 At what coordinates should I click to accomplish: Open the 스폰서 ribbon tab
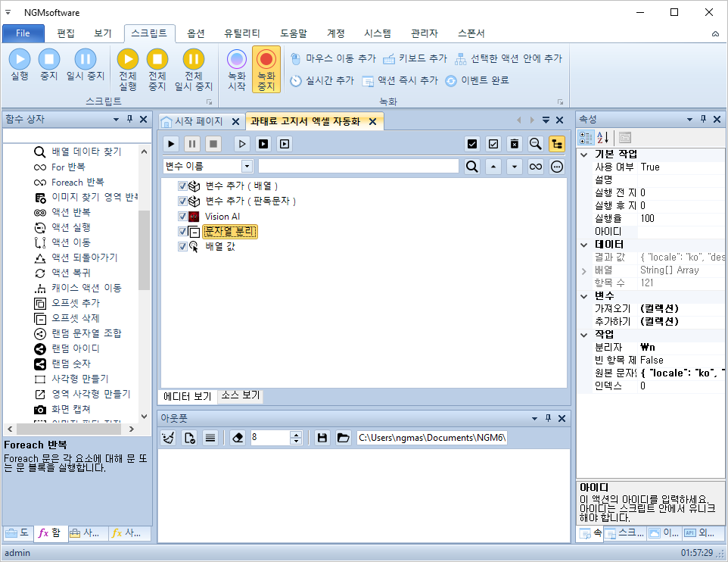click(471, 33)
